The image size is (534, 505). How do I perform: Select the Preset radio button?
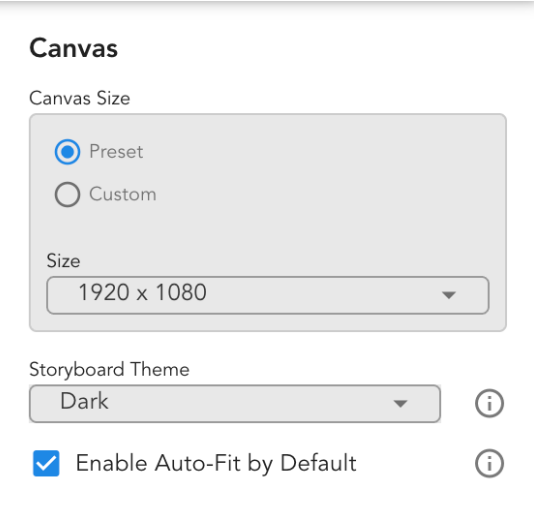67,152
